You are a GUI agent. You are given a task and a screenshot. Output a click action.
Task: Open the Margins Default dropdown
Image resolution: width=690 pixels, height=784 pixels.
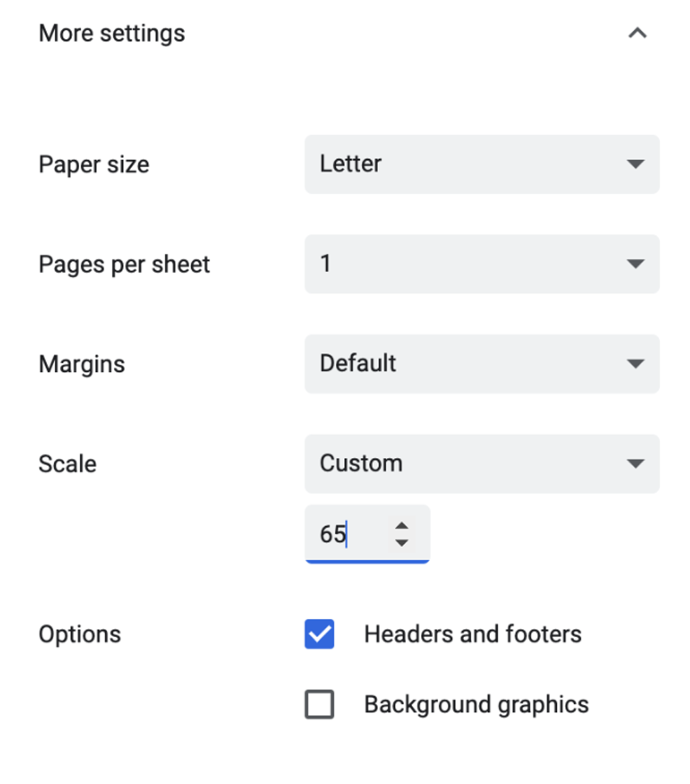click(x=482, y=364)
